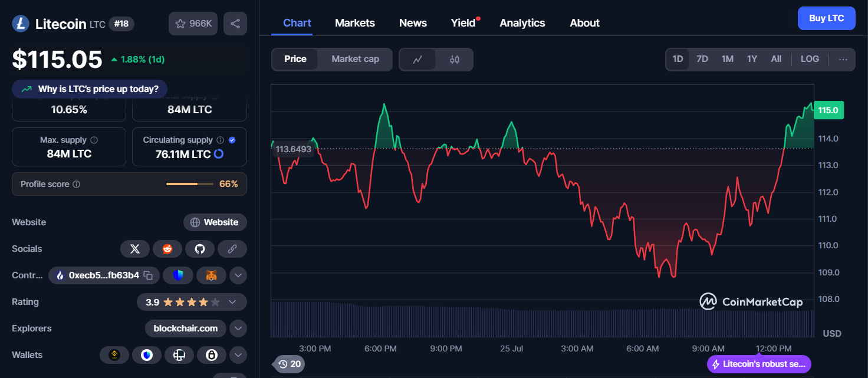Click the 10.65% value card
This screenshot has width=868, height=378.
tap(69, 110)
